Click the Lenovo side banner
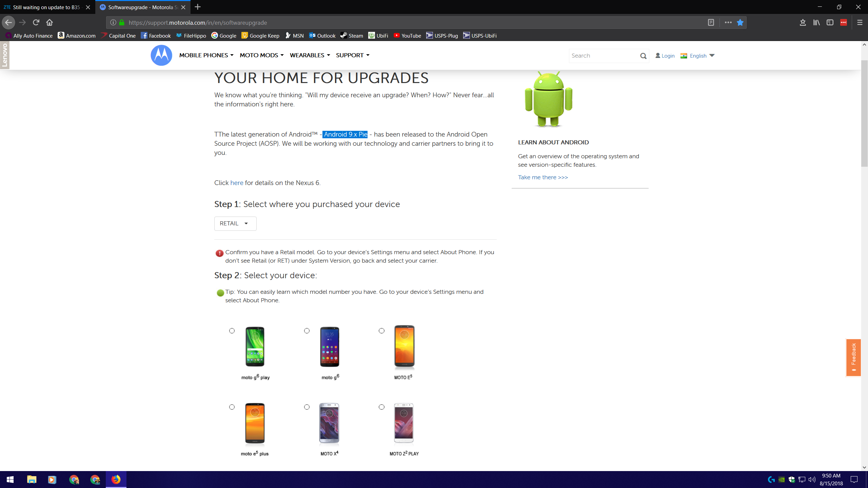Viewport: 868px width, 488px height. point(4,55)
